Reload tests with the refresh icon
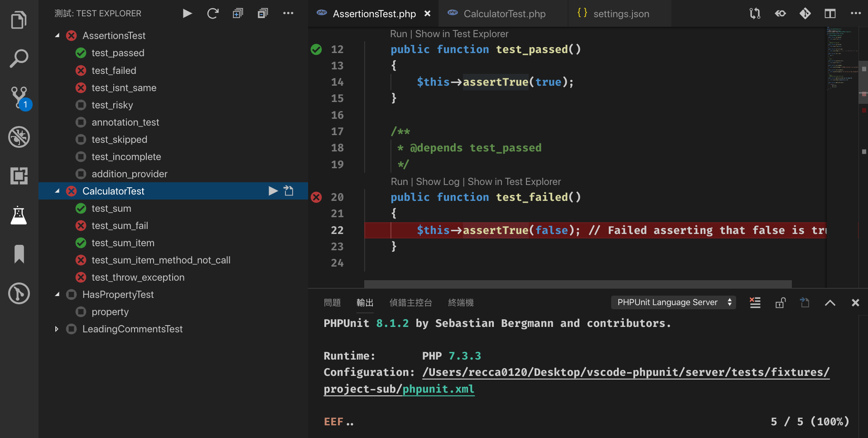 point(212,14)
